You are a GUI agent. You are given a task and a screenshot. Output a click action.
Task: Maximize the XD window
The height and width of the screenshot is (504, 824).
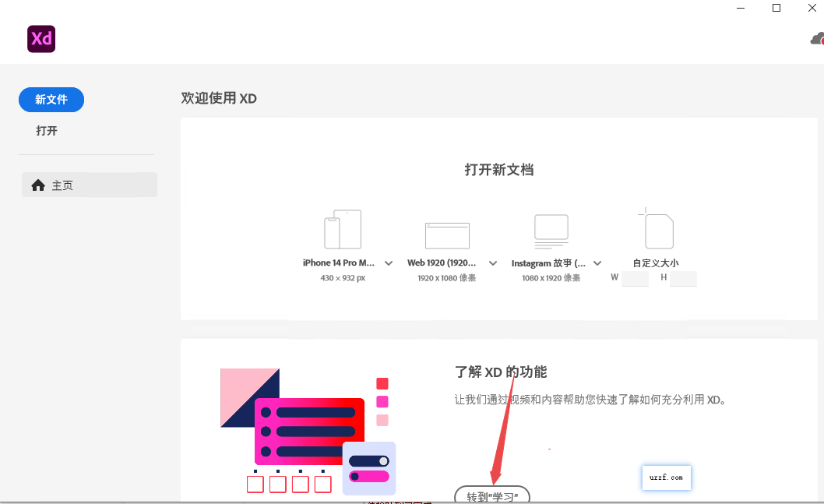776,8
